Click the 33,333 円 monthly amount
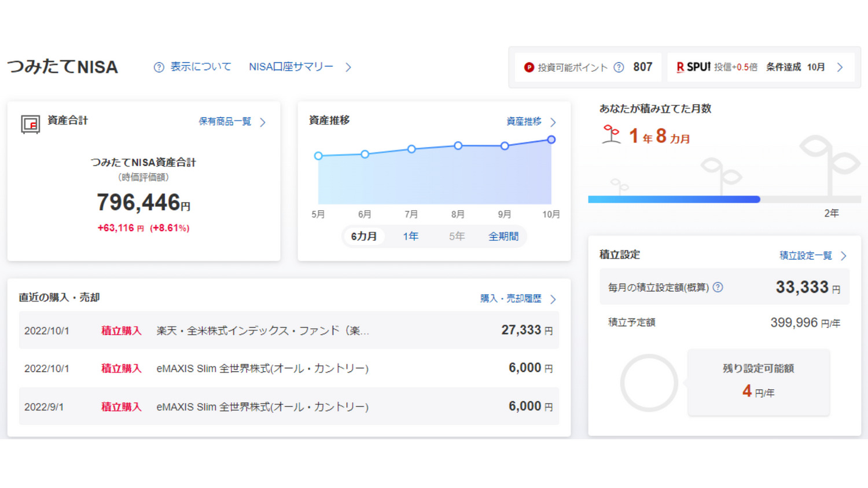The height and width of the screenshot is (488, 868). pos(808,287)
